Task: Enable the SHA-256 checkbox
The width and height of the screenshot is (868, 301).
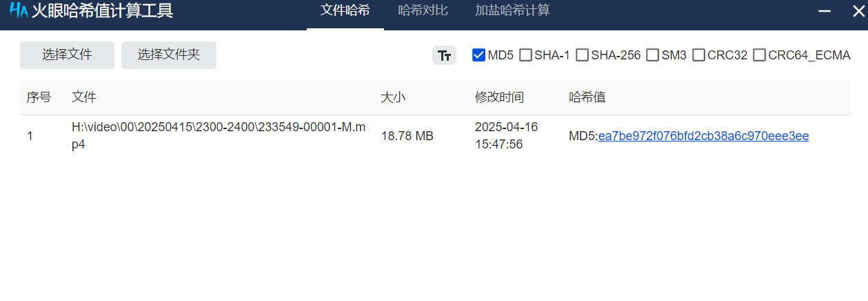Action: (x=582, y=55)
